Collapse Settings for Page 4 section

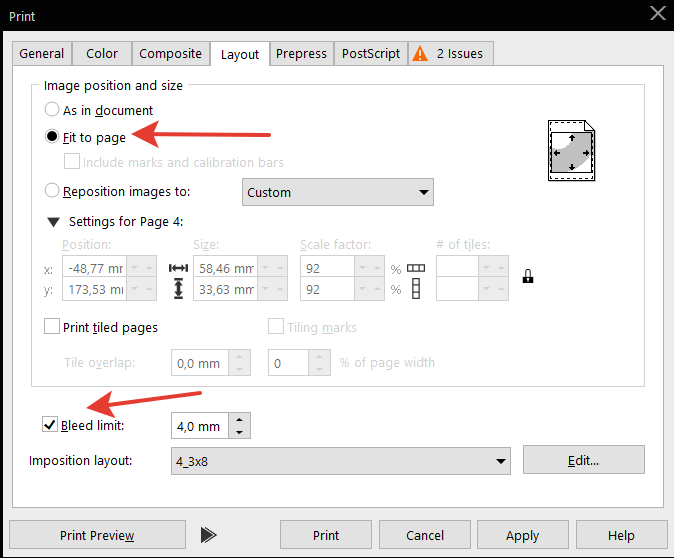[x=53, y=222]
